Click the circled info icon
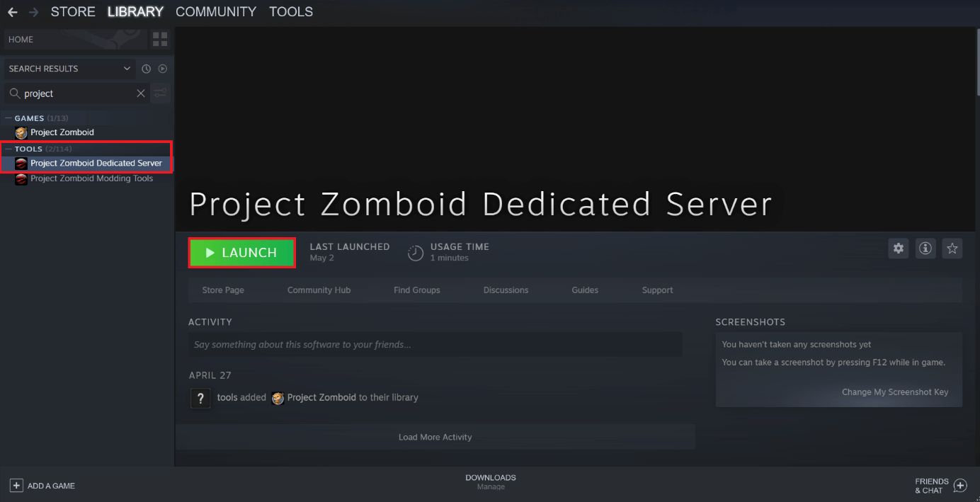The image size is (980, 502). [925, 249]
